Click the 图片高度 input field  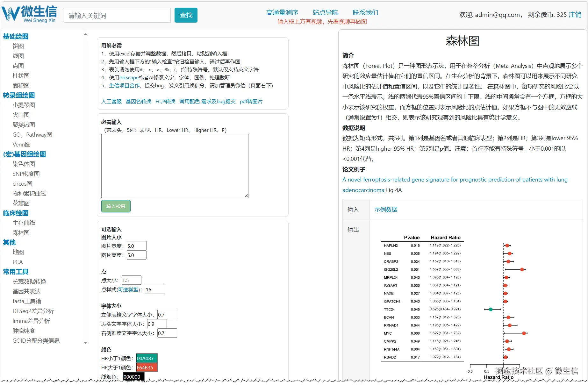coord(137,255)
